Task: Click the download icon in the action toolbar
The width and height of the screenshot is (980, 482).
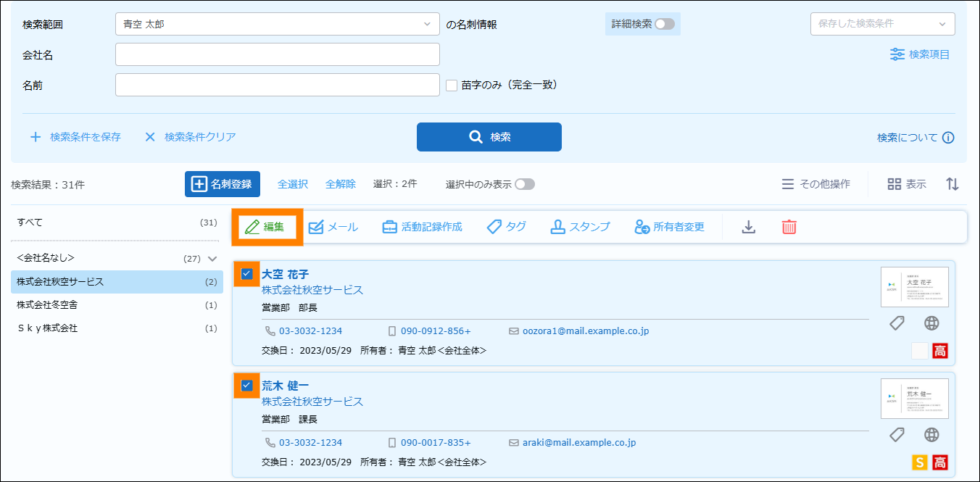Action: pyautogui.click(x=749, y=227)
